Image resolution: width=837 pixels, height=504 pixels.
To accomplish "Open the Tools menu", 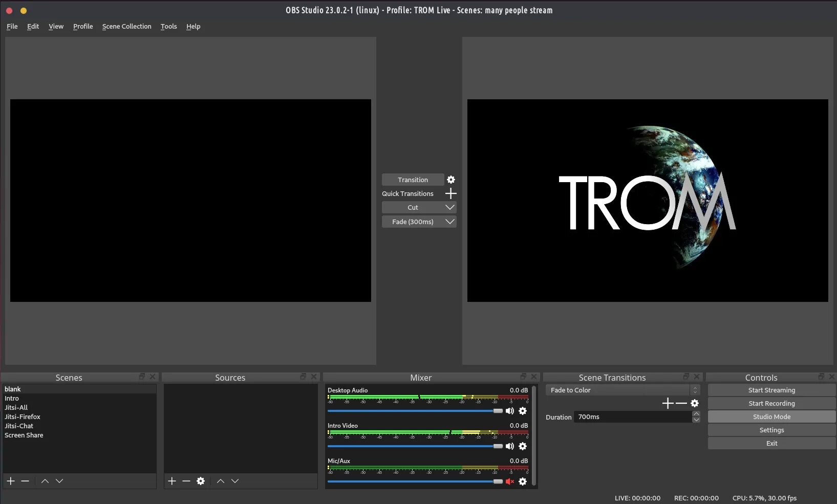I will coord(168,26).
